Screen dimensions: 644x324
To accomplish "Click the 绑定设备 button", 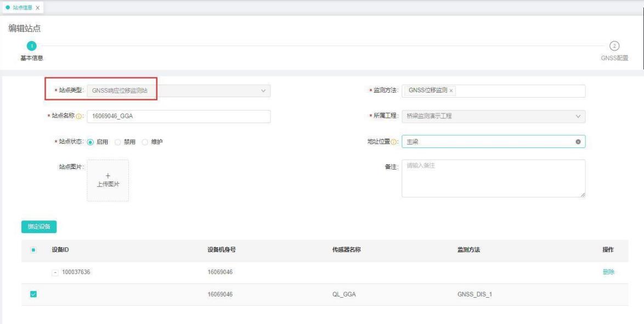I will (x=39, y=226).
